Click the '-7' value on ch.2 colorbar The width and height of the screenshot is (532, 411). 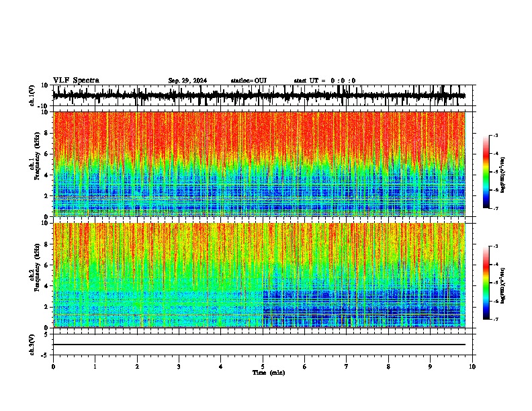[496, 319]
